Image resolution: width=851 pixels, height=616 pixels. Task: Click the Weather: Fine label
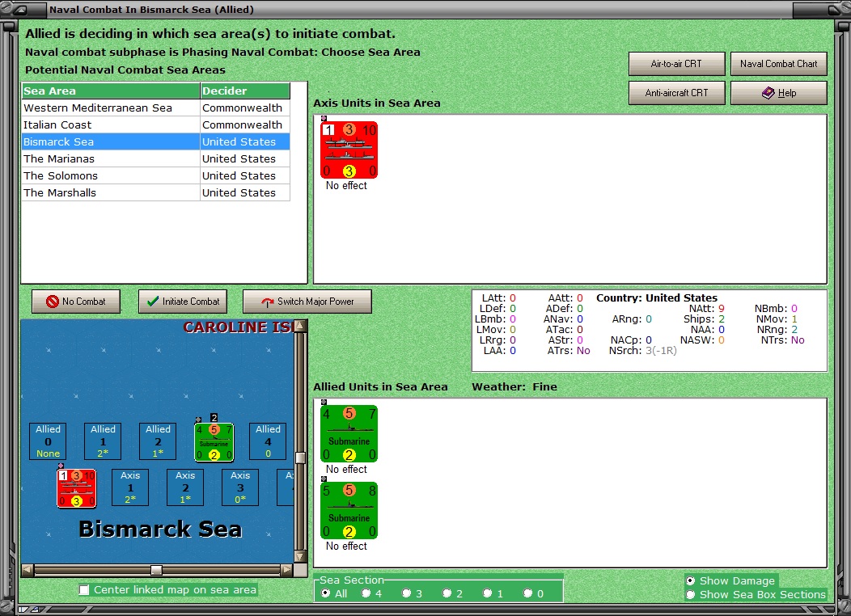pyautogui.click(x=514, y=386)
